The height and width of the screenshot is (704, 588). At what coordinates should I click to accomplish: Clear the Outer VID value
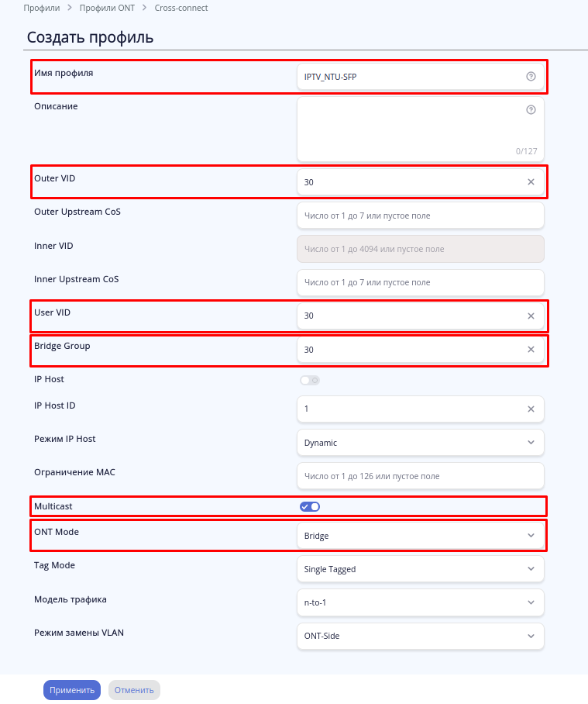point(531,182)
